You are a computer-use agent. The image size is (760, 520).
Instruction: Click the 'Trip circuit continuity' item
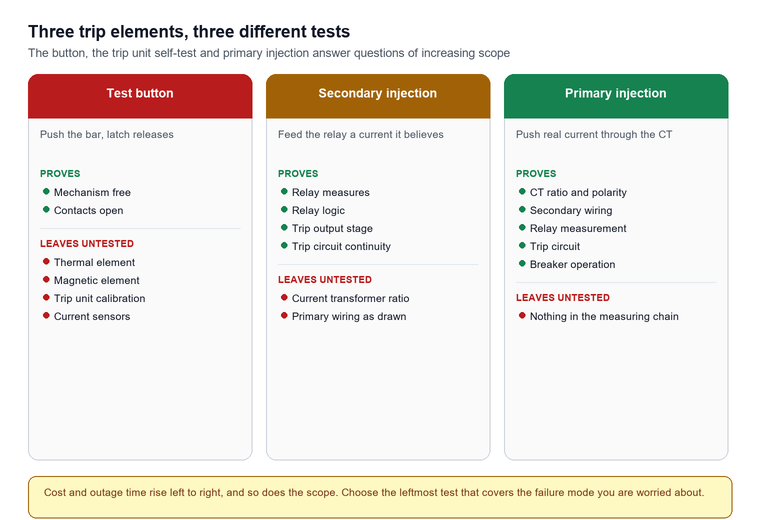pyautogui.click(x=341, y=246)
